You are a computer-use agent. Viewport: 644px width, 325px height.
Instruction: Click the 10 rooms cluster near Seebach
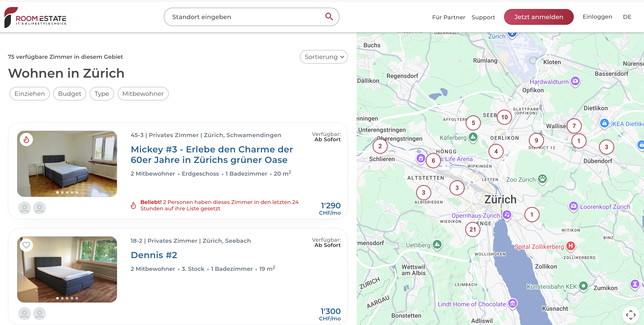504,117
